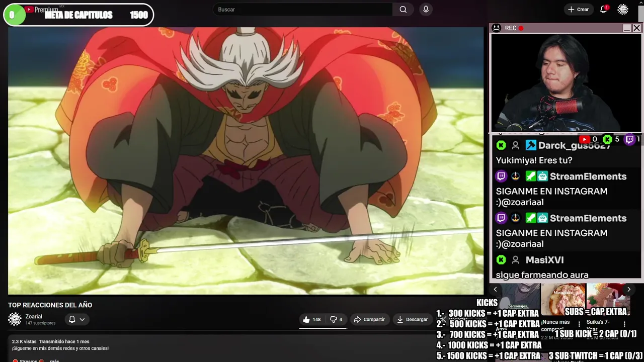Click the META DE CAPITULOS goal bar

(x=78, y=15)
